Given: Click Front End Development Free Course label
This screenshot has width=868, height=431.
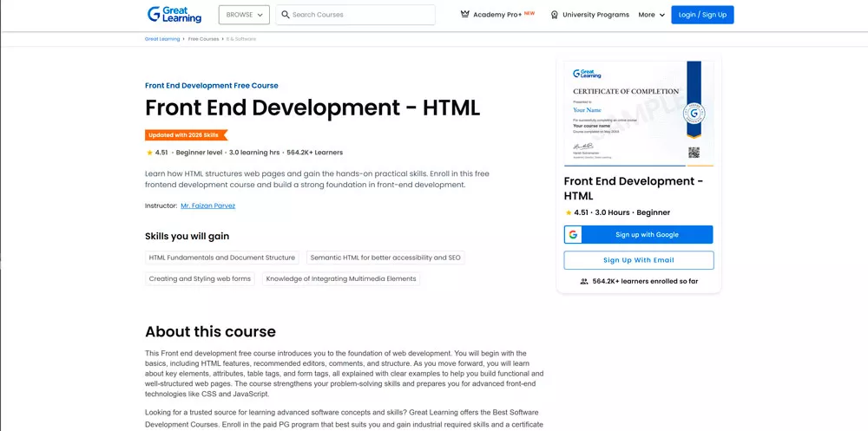Looking at the screenshot, I should pyautogui.click(x=212, y=86).
